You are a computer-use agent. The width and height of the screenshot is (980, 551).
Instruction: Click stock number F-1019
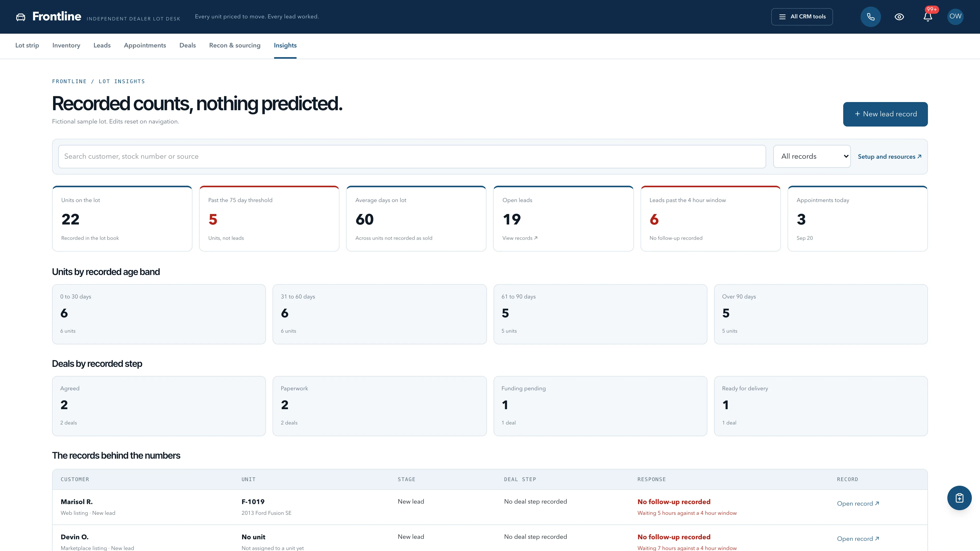tap(253, 502)
